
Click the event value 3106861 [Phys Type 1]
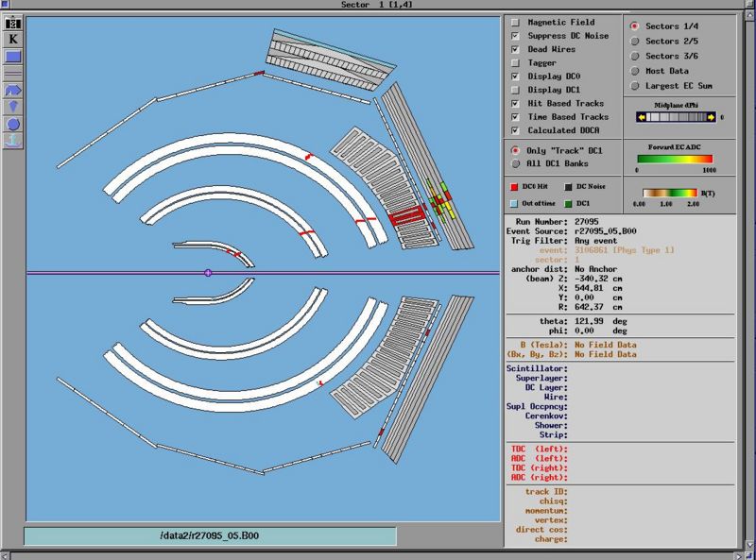click(625, 250)
